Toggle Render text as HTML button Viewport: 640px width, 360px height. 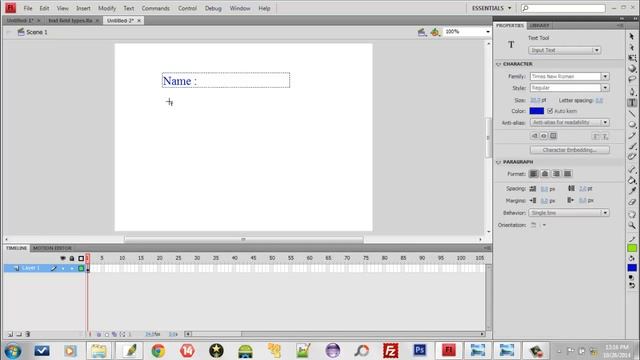coord(544,136)
